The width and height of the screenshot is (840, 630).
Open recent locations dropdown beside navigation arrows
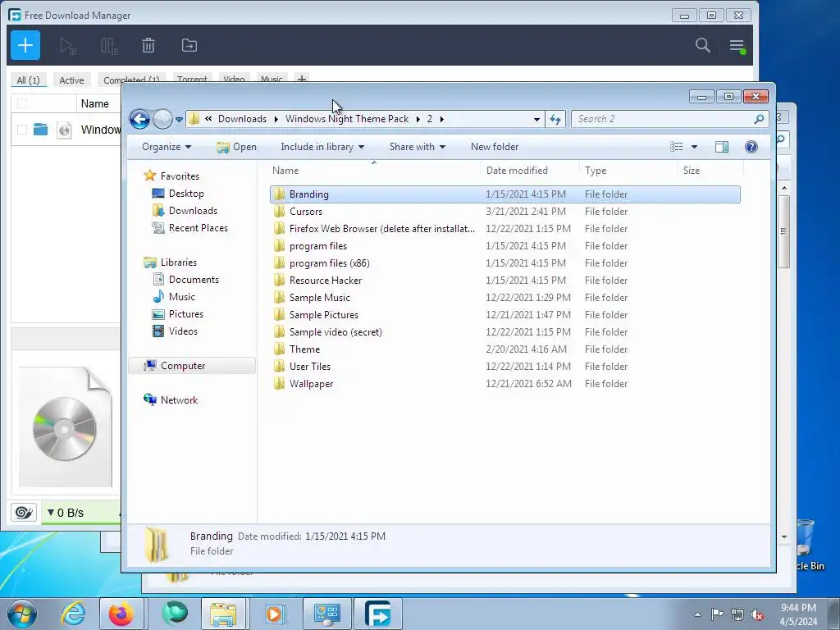tap(179, 120)
